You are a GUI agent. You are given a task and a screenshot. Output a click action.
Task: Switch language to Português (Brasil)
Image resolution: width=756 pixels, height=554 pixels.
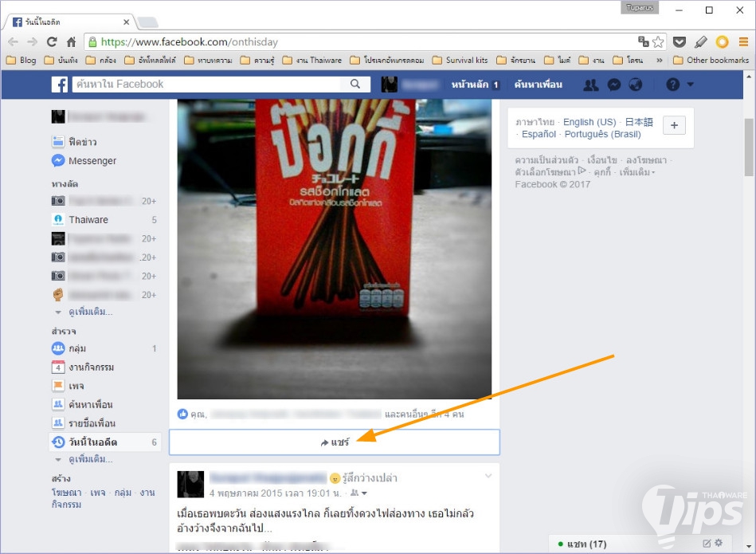click(603, 134)
